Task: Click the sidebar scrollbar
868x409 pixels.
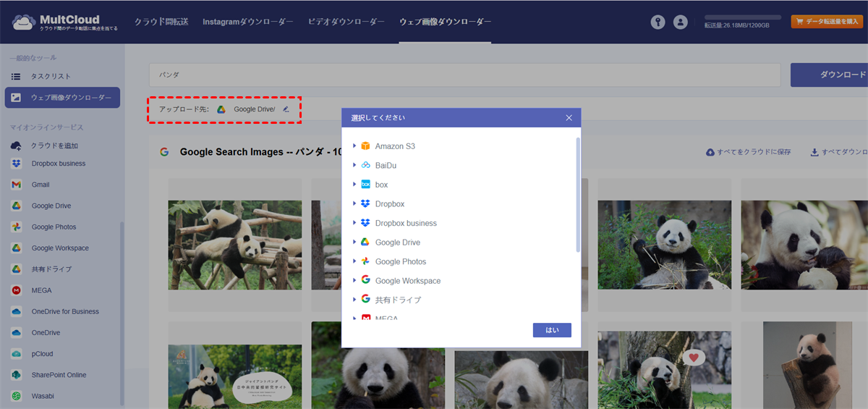Action: pos(122,313)
